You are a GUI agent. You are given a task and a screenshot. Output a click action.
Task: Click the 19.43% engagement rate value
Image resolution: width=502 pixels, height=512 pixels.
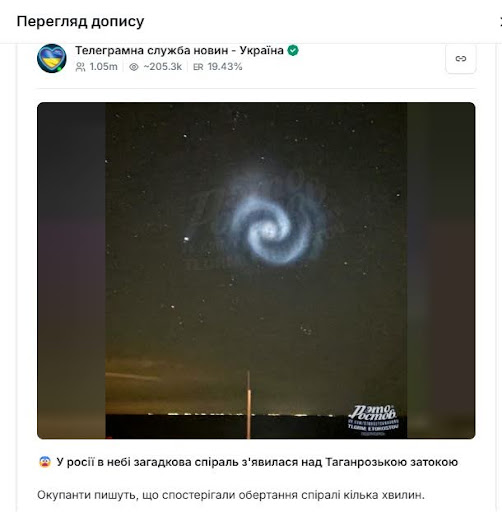[225, 67]
